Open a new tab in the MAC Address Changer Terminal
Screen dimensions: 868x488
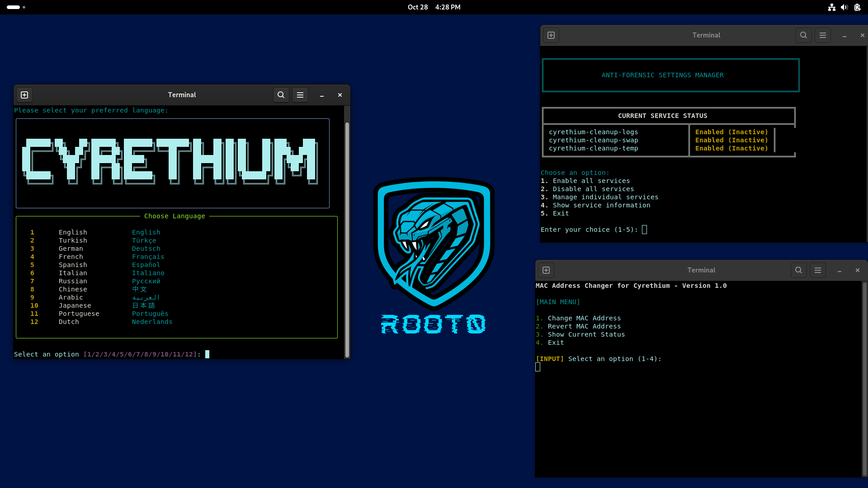click(x=546, y=270)
